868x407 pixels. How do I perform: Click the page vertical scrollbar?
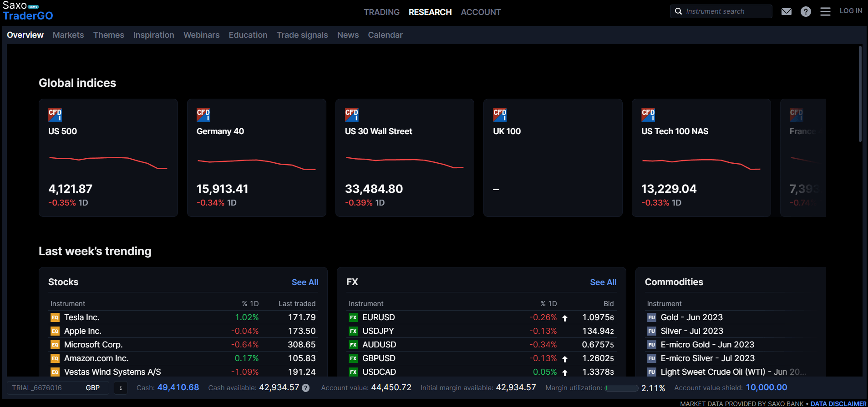tap(860, 94)
